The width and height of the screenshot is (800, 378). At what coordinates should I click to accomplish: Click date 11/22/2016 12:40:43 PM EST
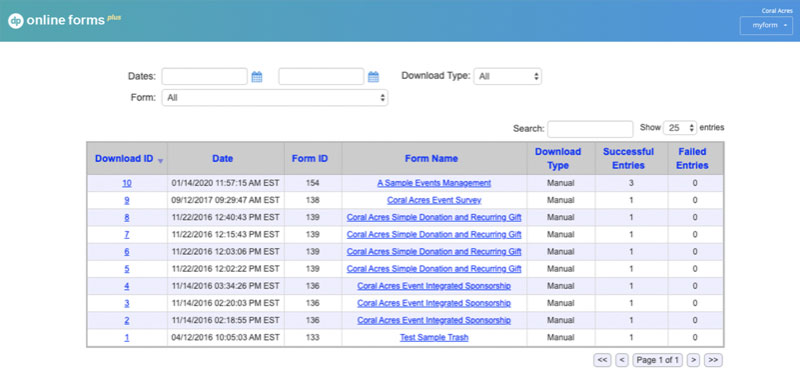tap(226, 217)
